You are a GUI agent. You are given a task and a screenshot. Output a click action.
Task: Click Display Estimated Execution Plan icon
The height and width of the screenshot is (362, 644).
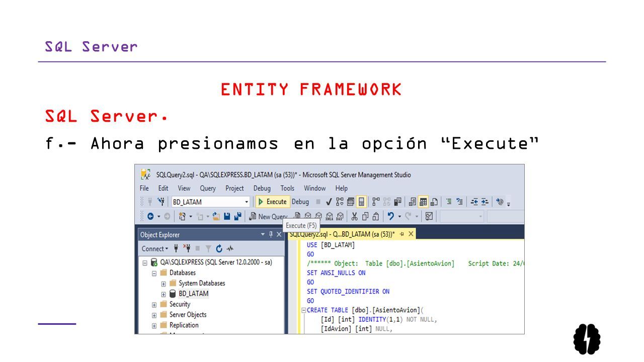click(x=340, y=202)
